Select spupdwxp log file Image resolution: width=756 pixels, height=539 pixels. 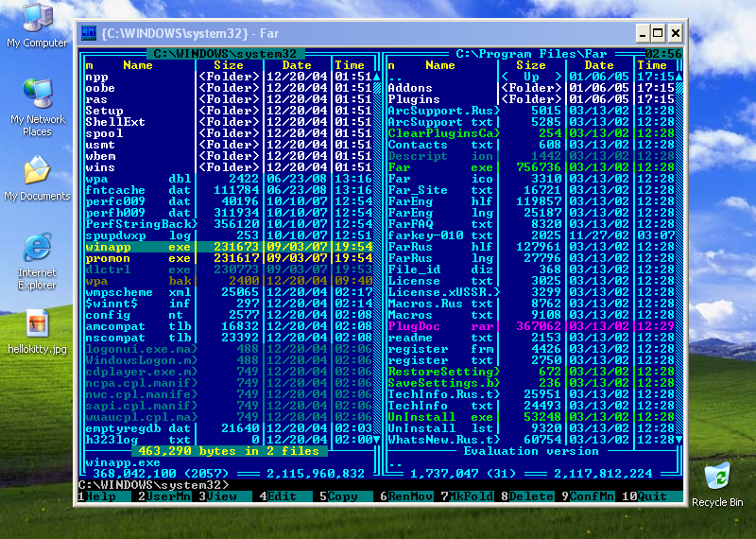coord(229,235)
